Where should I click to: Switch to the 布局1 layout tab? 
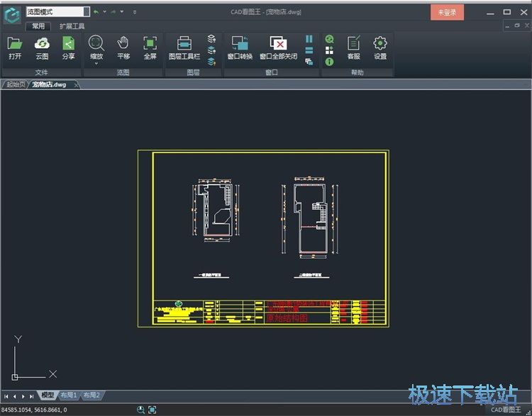pos(69,395)
